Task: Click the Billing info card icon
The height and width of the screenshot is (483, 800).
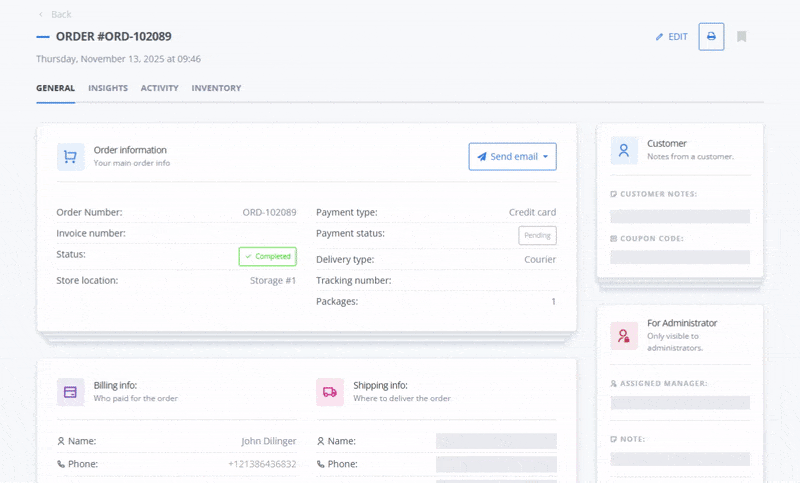Action: (x=70, y=392)
